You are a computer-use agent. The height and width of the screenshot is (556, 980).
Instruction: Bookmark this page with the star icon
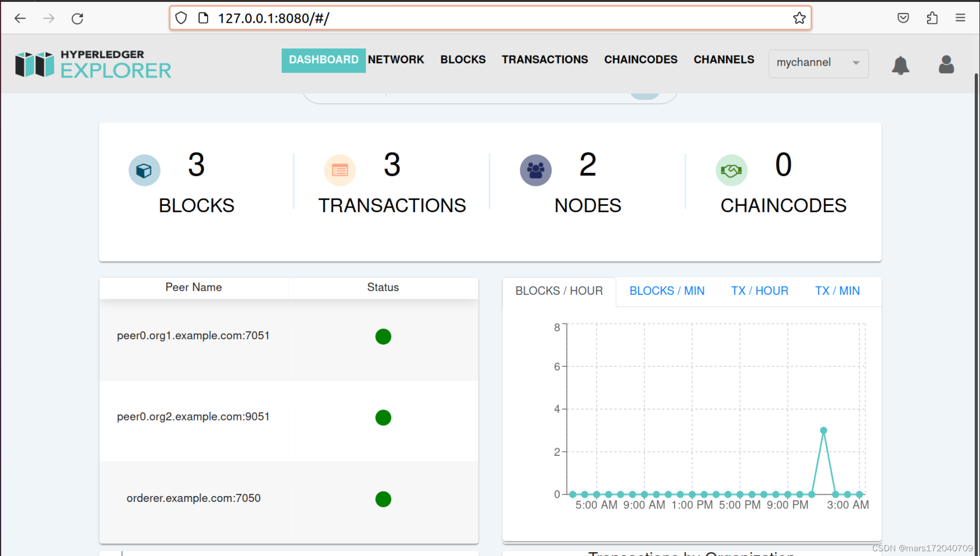coord(799,18)
